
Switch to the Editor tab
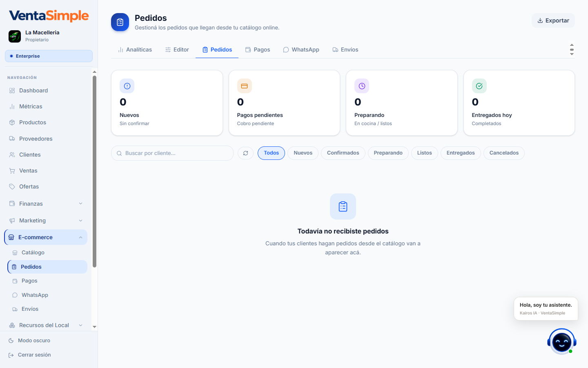point(177,49)
